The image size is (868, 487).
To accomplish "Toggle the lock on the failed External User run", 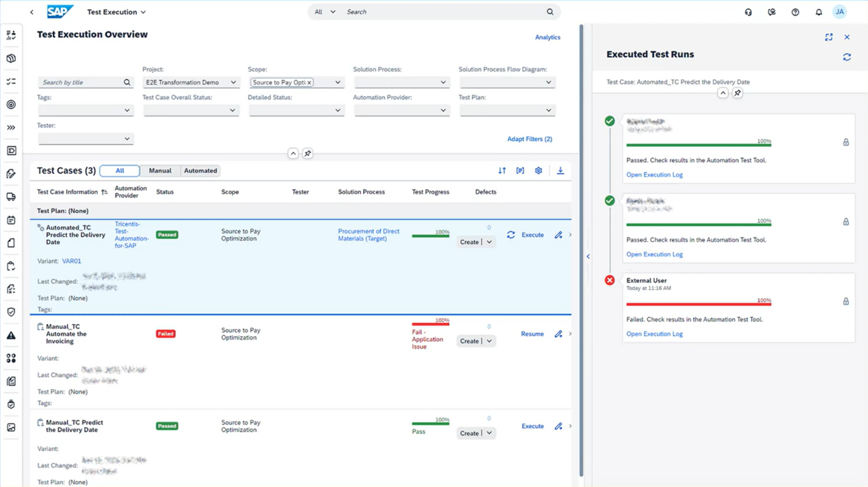I will pos(846,301).
